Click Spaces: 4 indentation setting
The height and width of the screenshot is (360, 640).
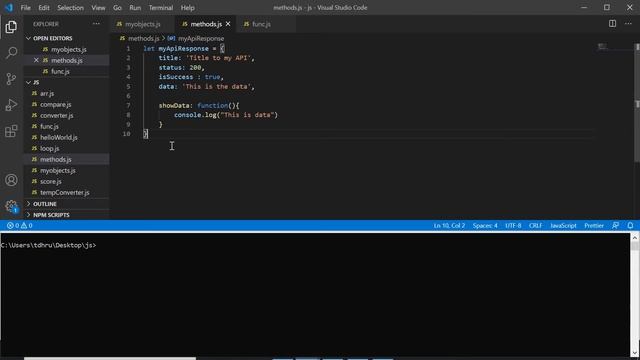coord(485,225)
